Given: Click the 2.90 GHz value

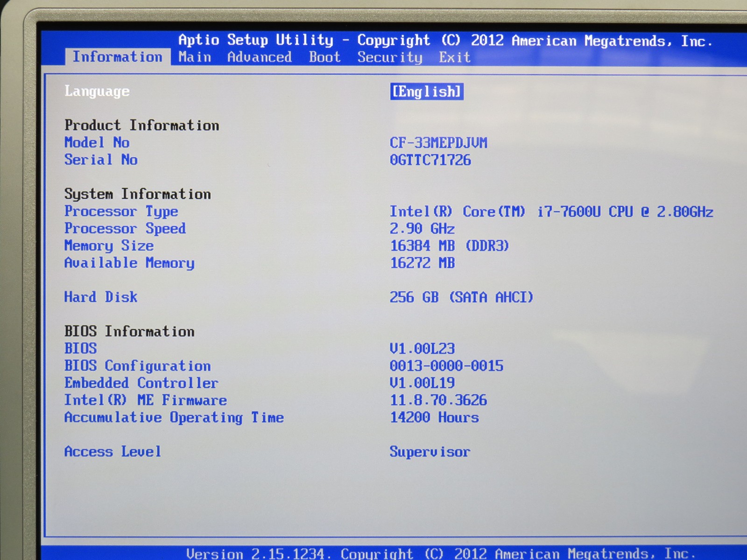Looking at the screenshot, I should click(423, 229).
